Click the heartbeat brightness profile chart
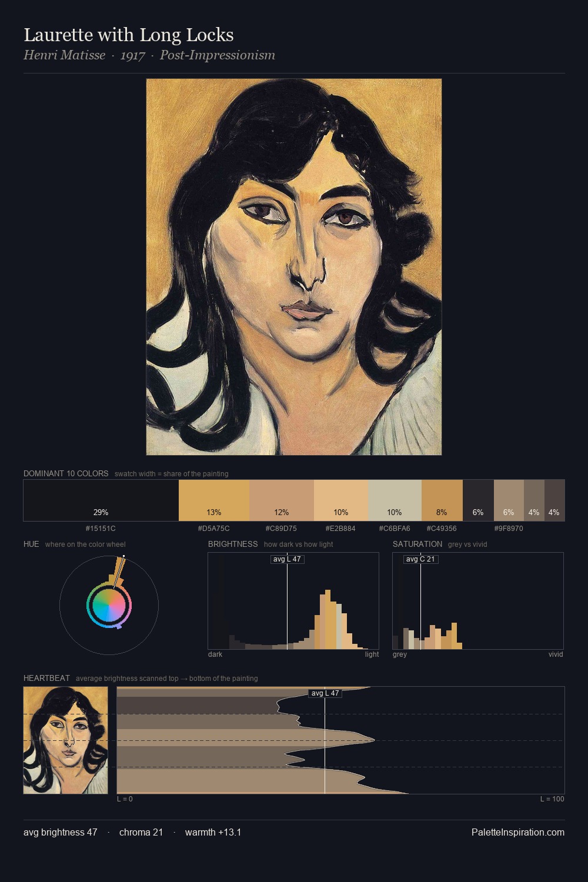The width and height of the screenshot is (588, 882). tap(340, 740)
